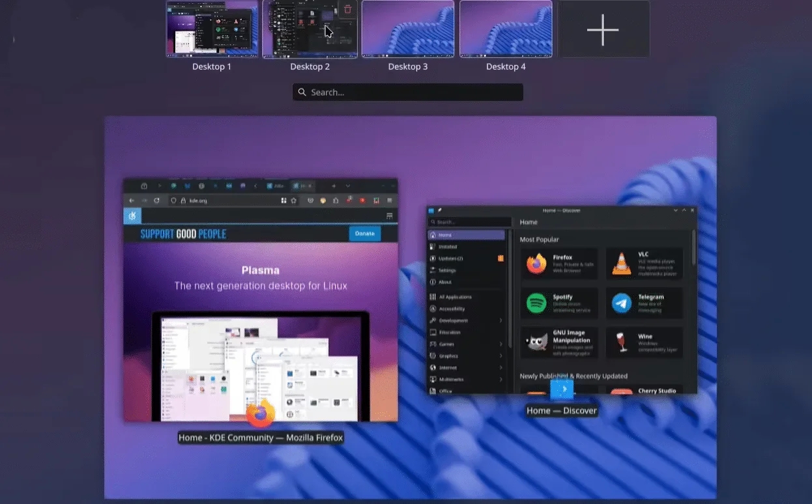Click the Discover pin icon in title bar
This screenshot has width=812, height=504.
point(440,210)
